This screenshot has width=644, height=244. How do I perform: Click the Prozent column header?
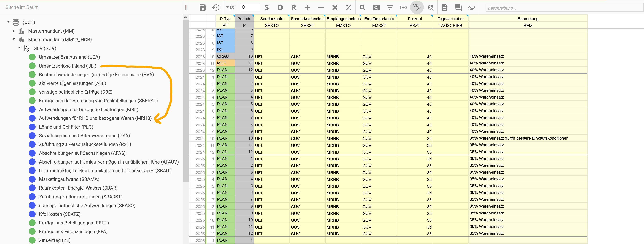pyautogui.click(x=415, y=19)
